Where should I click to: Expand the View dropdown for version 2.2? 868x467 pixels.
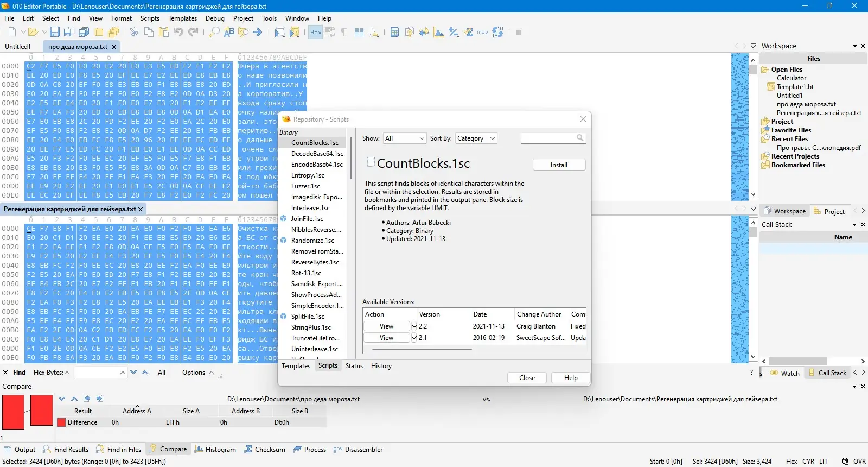point(414,326)
